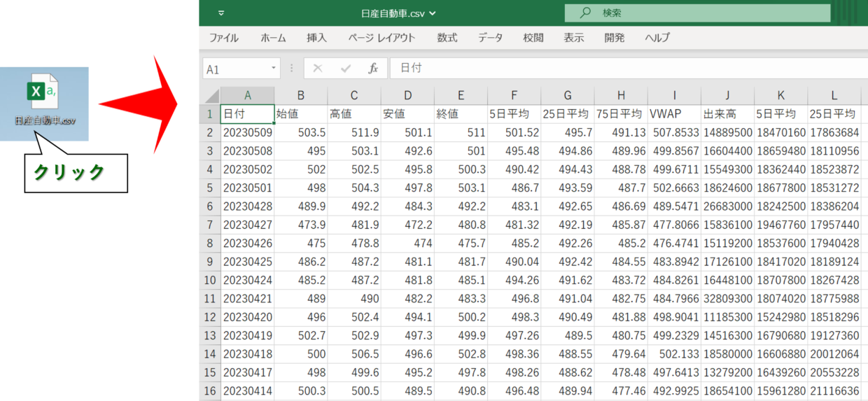
Task: Click date cell 20230421
Action: (247, 298)
